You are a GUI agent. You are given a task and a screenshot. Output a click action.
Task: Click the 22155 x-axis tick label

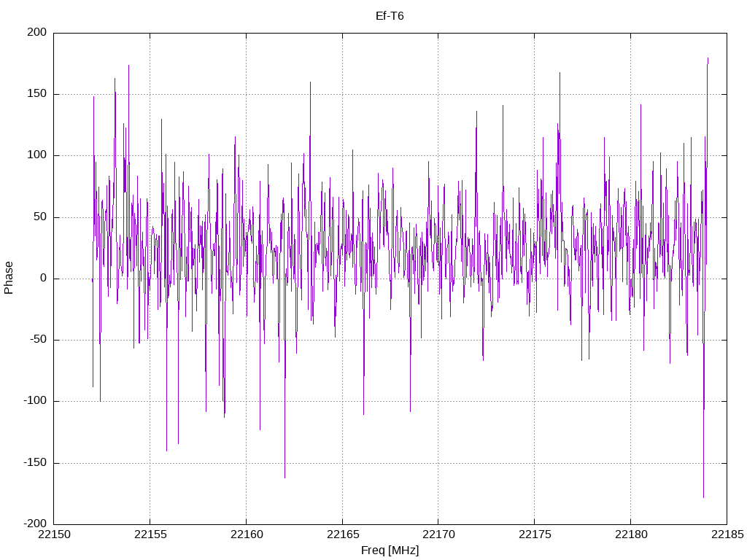(150, 534)
